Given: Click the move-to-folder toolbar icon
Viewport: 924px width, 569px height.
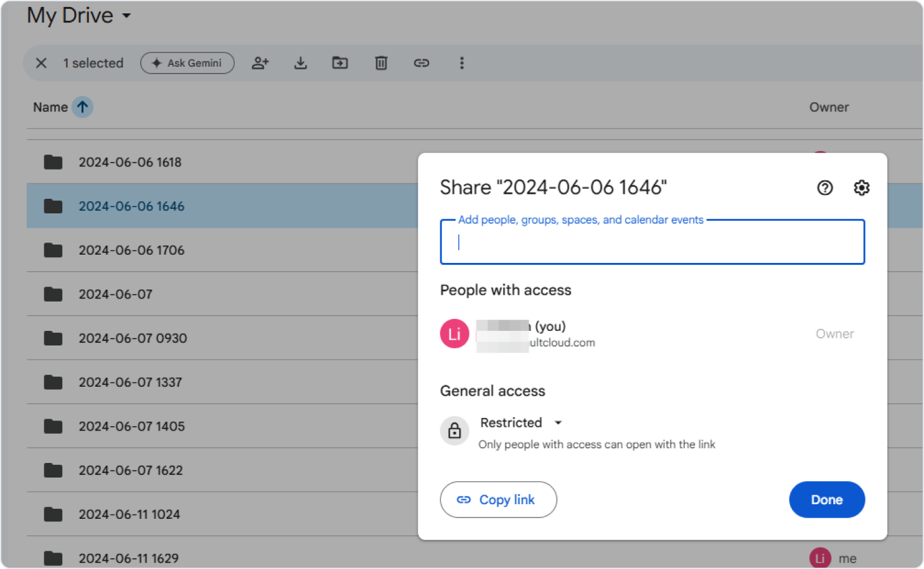Looking at the screenshot, I should pos(340,63).
